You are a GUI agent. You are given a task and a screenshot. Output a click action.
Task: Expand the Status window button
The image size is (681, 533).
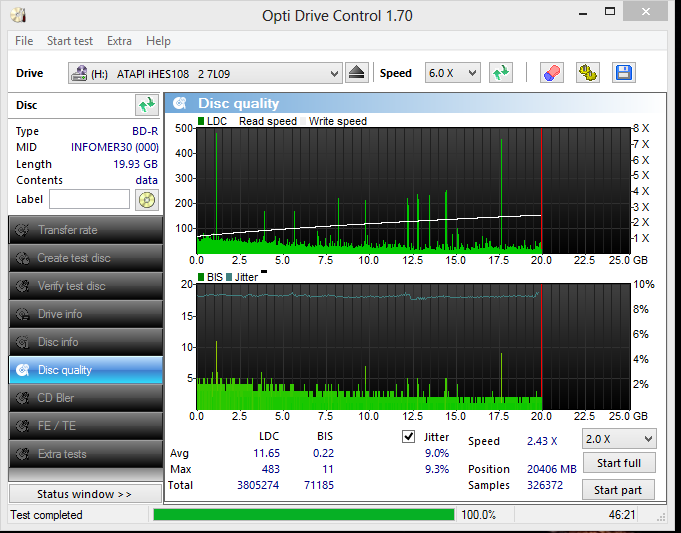pos(85,494)
